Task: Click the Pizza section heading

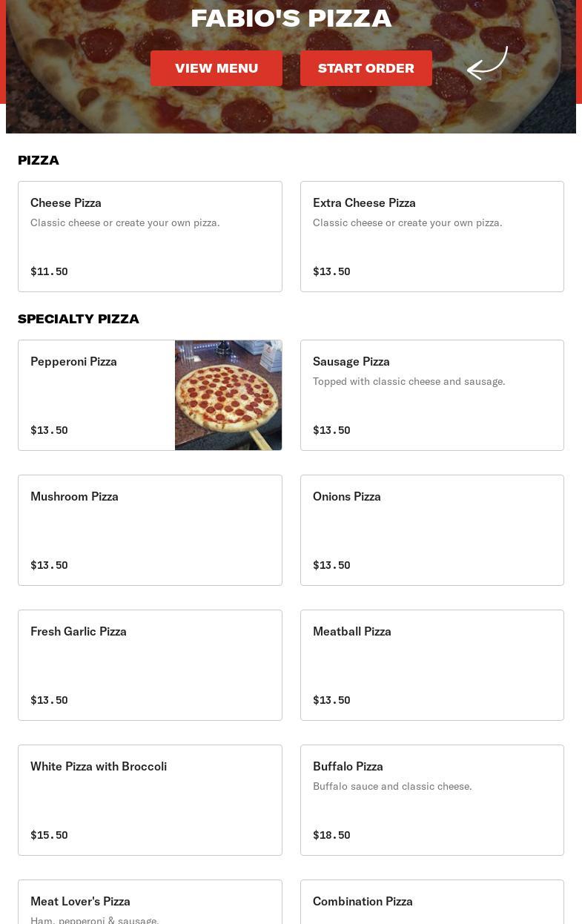Action: tap(39, 160)
